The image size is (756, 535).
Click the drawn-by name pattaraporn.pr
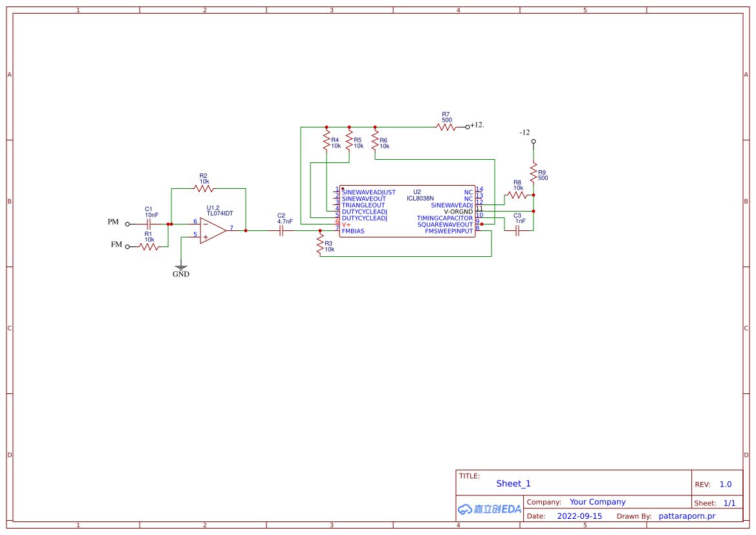[x=687, y=516]
